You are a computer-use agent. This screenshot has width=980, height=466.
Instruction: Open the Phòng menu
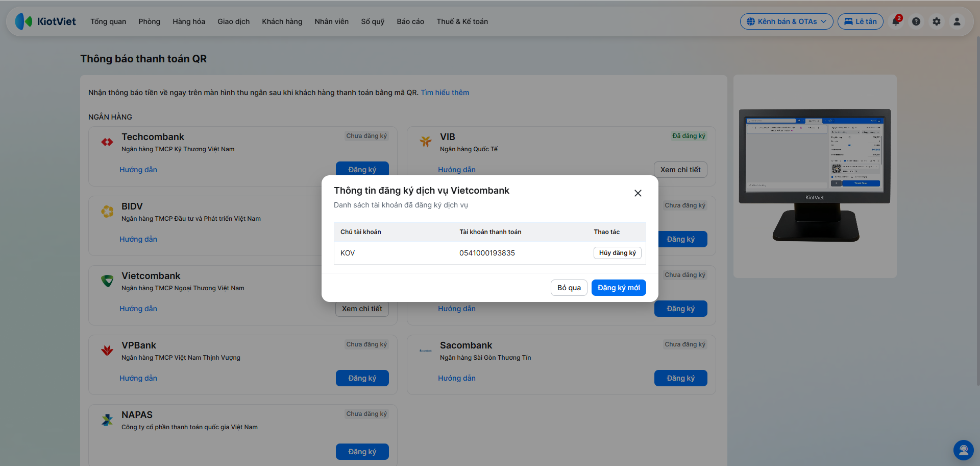[150, 21]
